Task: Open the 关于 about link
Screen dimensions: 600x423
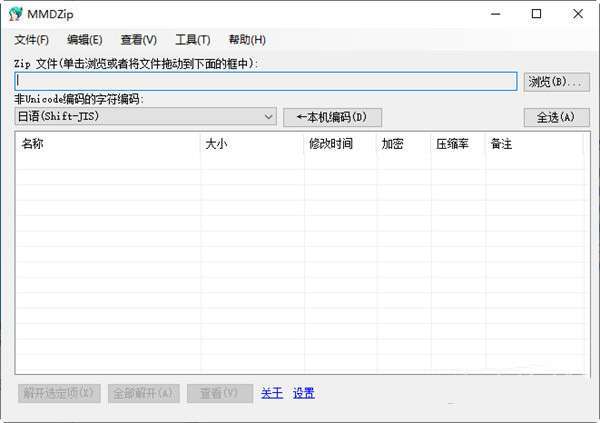Action: 272,393
